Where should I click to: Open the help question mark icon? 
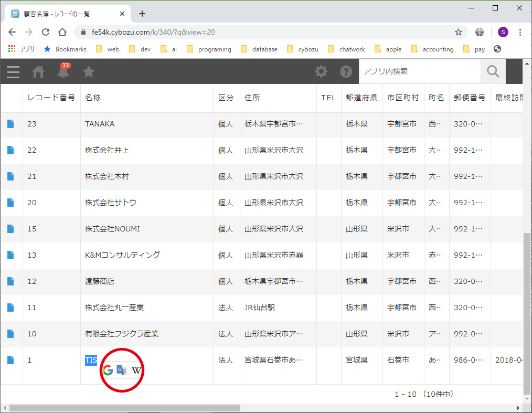[x=346, y=71]
